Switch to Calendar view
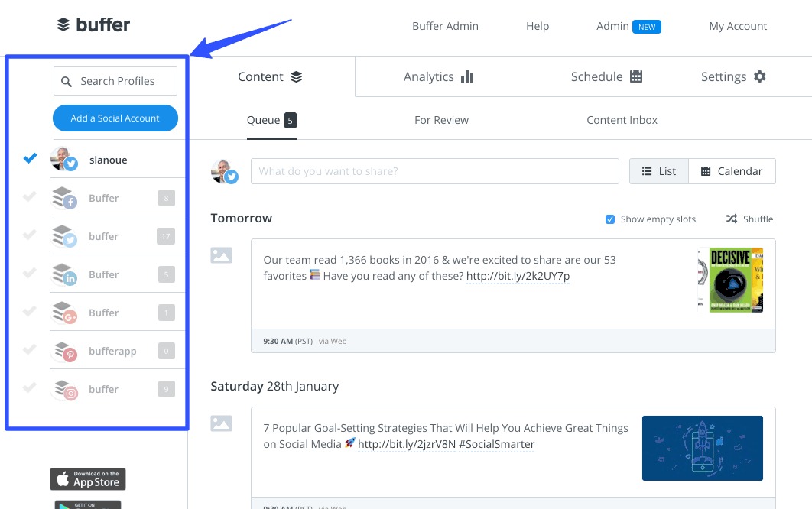The height and width of the screenshot is (509, 812). coord(731,171)
